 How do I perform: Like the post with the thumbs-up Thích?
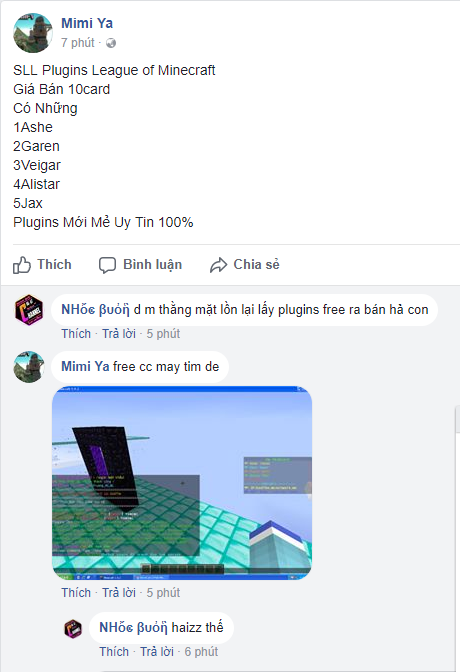click(42, 264)
